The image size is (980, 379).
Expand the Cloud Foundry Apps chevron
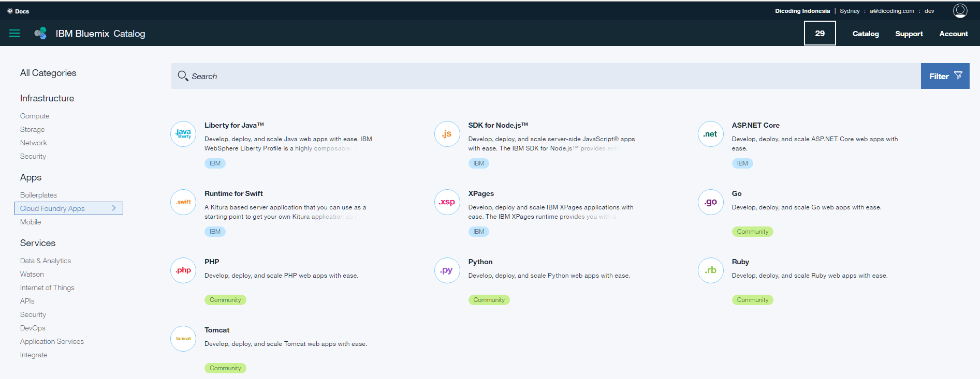(114, 208)
